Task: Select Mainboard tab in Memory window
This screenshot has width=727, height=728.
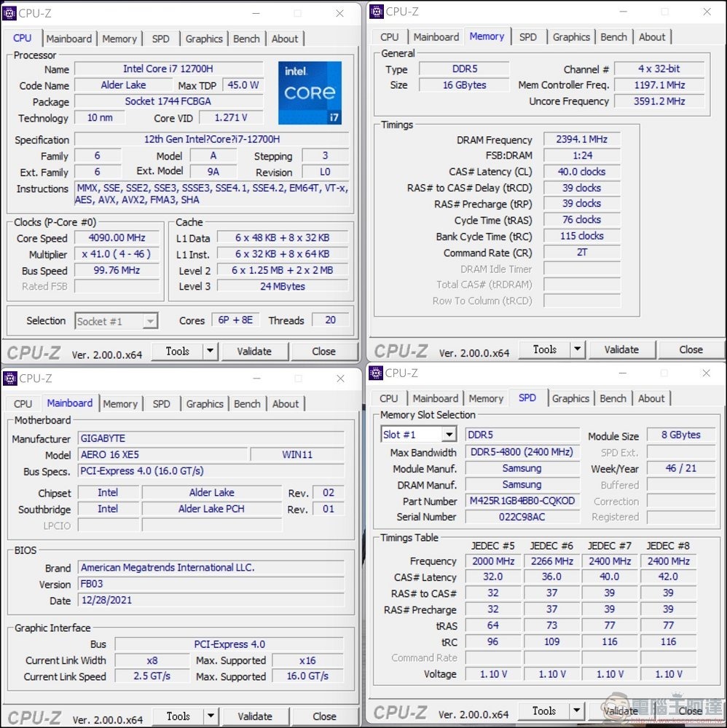Action: point(436,37)
